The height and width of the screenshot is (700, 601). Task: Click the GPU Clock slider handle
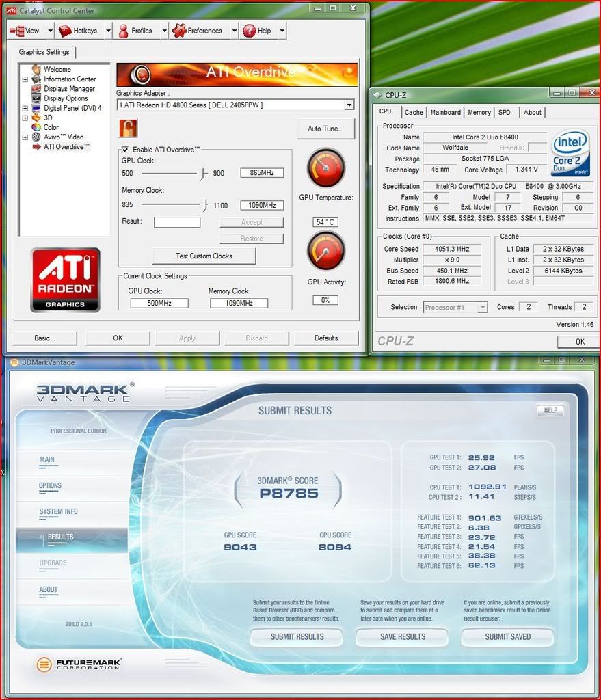click(x=204, y=174)
